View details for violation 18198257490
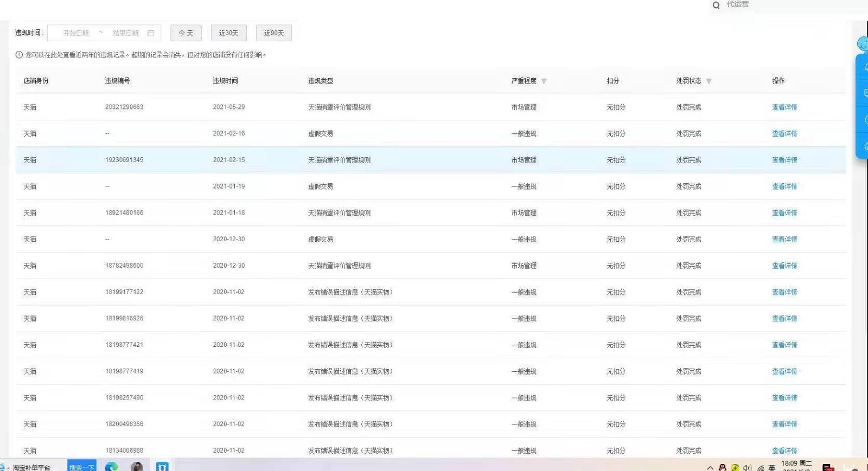 [784, 398]
